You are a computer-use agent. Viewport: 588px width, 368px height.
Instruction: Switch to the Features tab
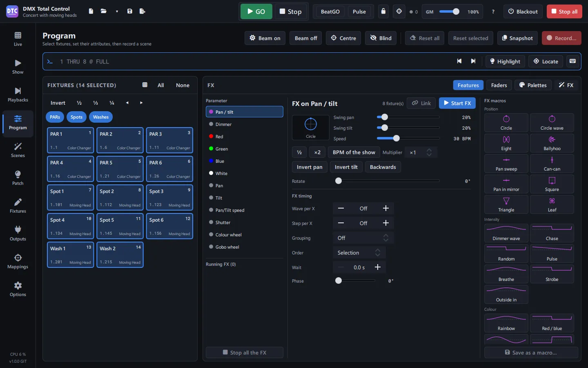pyautogui.click(x=468, y=85)
